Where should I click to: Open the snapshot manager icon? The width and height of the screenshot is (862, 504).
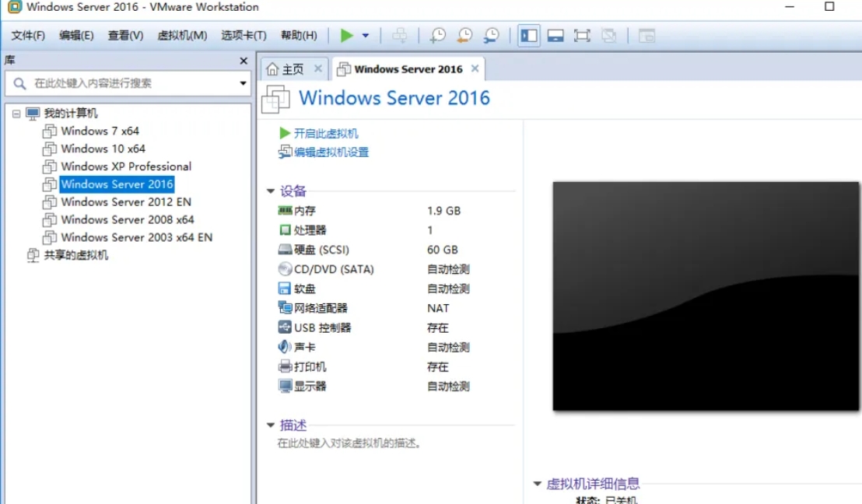[491, 36]
